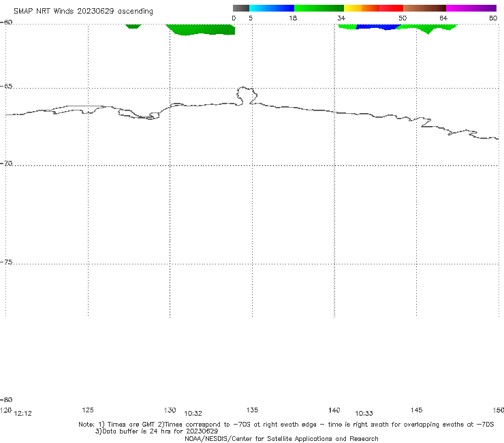Click the bottom latitude label '-80'

click(6, 399)
